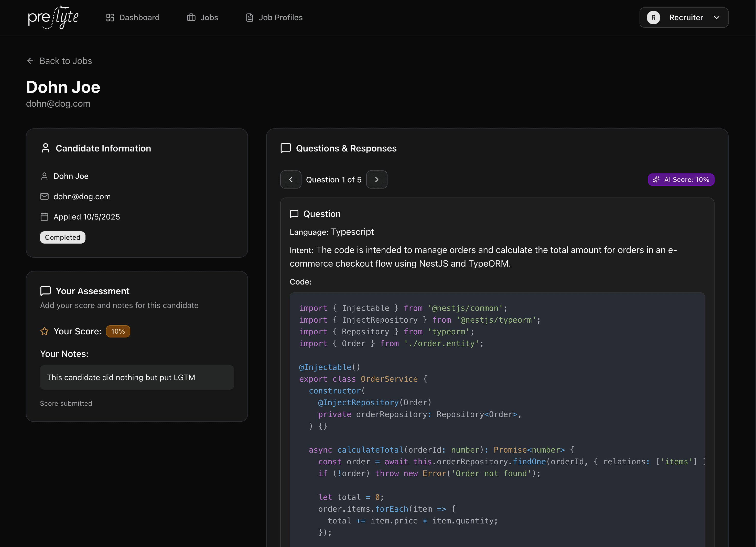Click the preflyte logo
Image resolution: width=756 pixels, height=547 pixels.
coord(53,17)
